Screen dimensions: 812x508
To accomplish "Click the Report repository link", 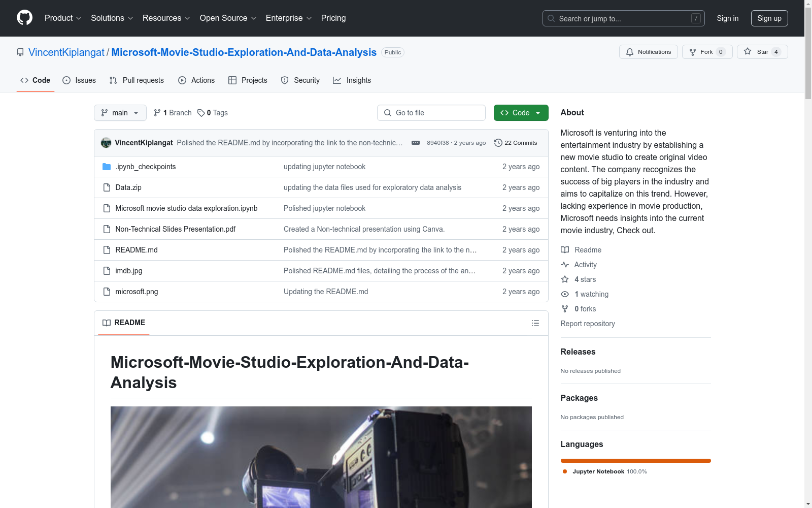I will [x=588, y=324].
